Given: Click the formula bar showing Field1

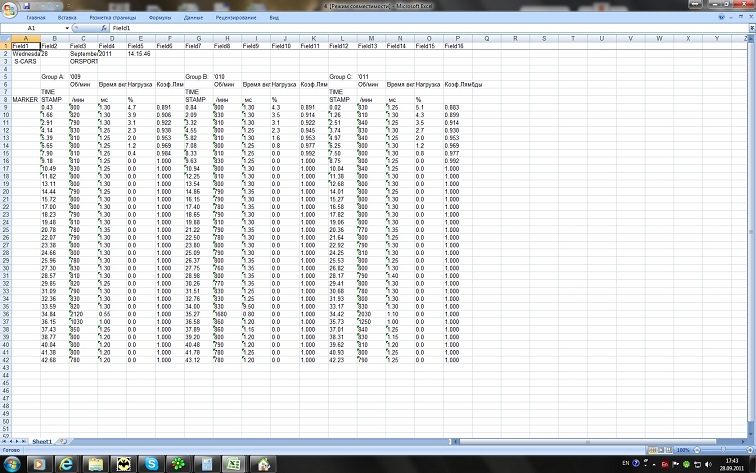Looking at the screenshot, I should (429, 28).
